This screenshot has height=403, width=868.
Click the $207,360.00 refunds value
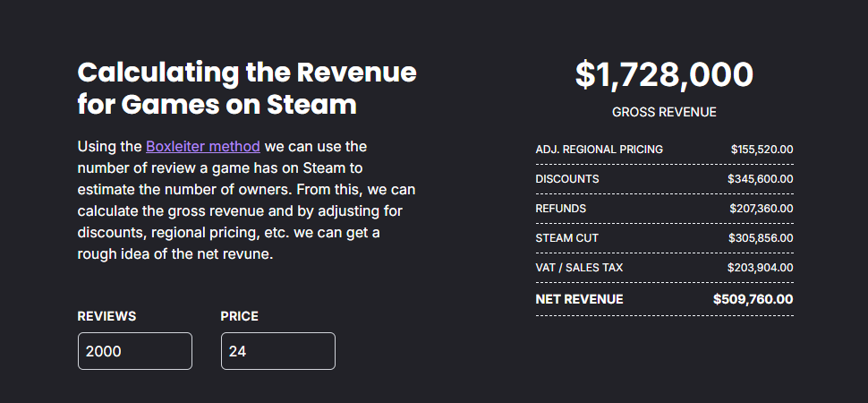(x=761, y=209)
